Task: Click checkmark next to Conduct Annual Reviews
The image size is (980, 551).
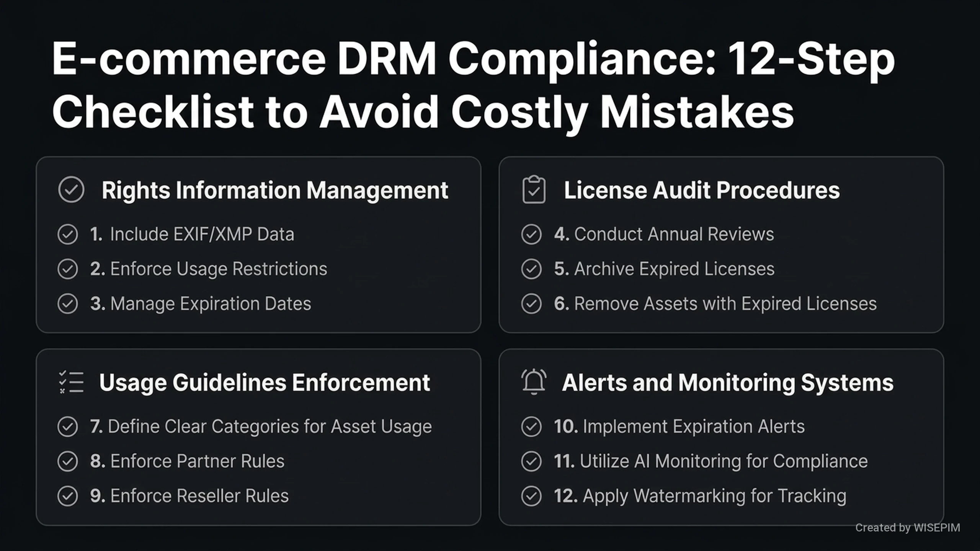Action: (531, 234)
